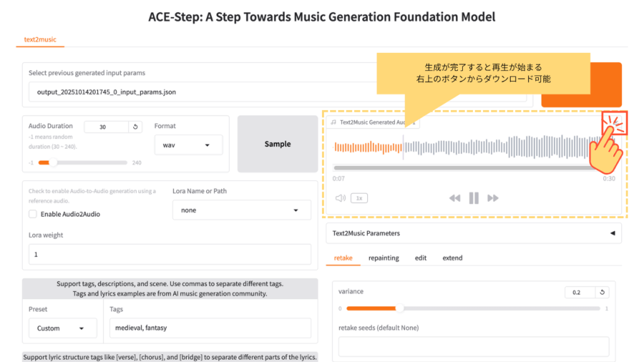The width and height of the screenshot is (644, 362).
Task: Open the Lora Name or Path dropdown
Action: 241,211
